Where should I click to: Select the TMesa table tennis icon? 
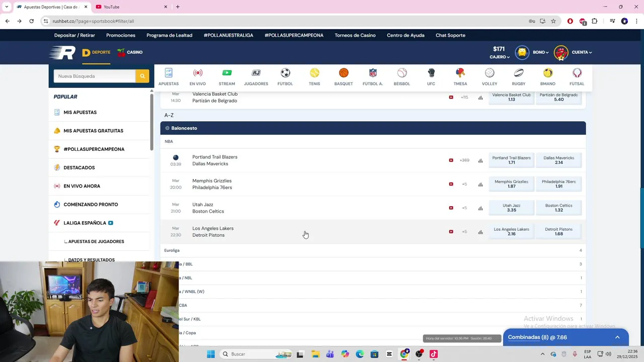[x=460, y=73]
